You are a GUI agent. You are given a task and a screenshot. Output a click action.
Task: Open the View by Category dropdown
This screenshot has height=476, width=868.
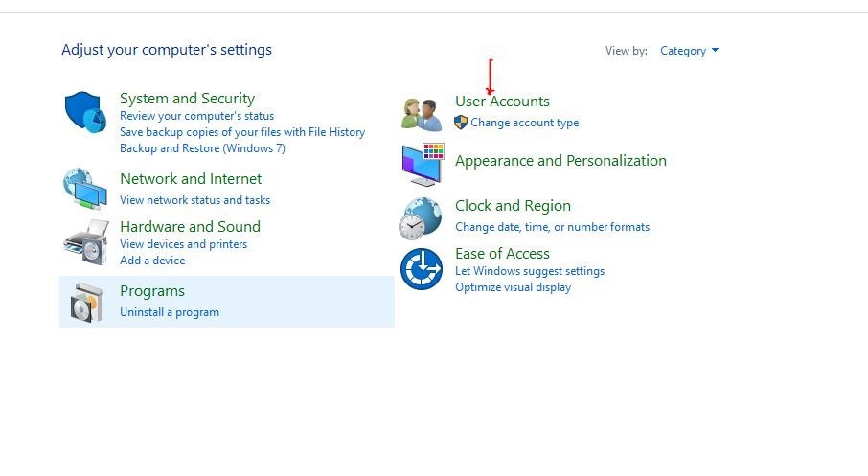point(689,51)
